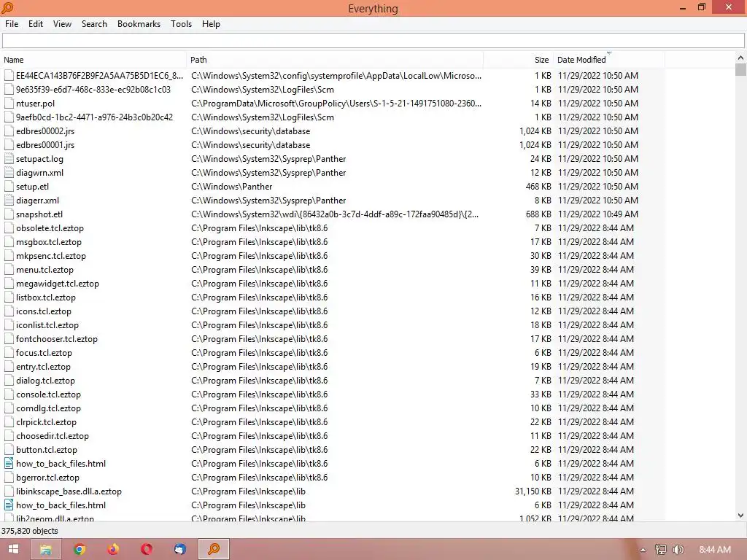This screenshot has width=747, height=560.
Task: Sort by the Size column header
Action: click(519, 60)
